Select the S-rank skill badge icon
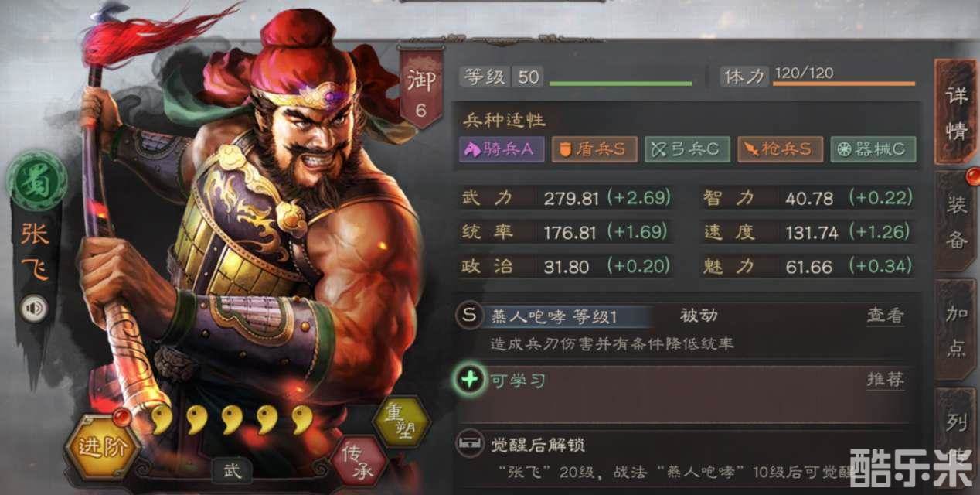This screenshot has width=980, height=495. (469, 316)
